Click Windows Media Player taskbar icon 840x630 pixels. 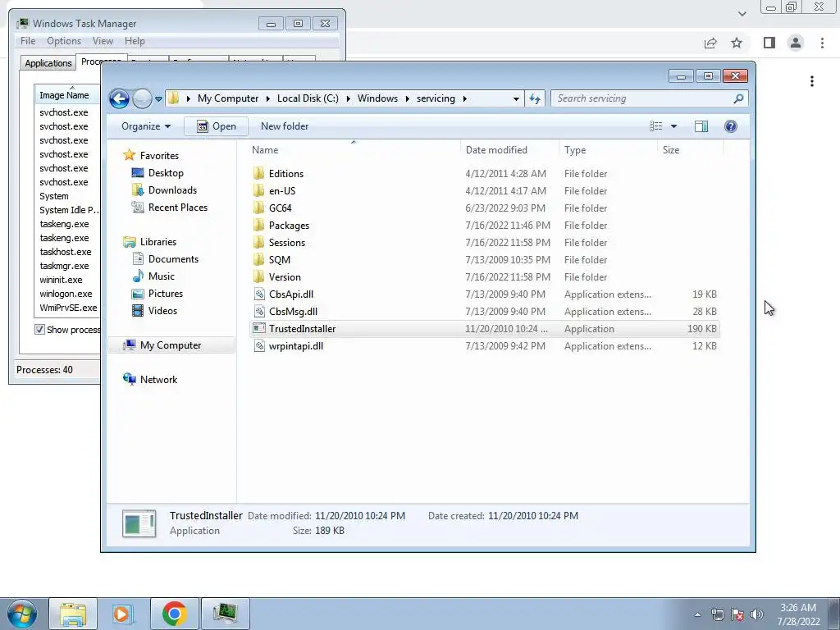point(123,614)
